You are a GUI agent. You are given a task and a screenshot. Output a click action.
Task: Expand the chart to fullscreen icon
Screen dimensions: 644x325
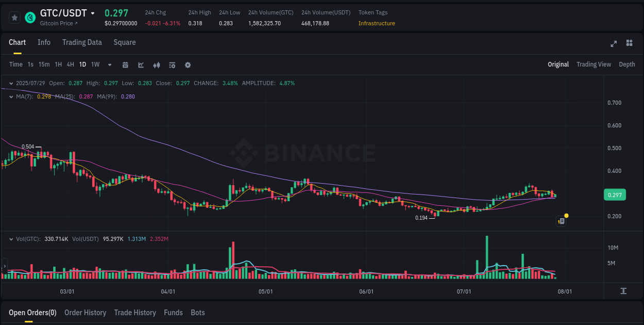614,44
